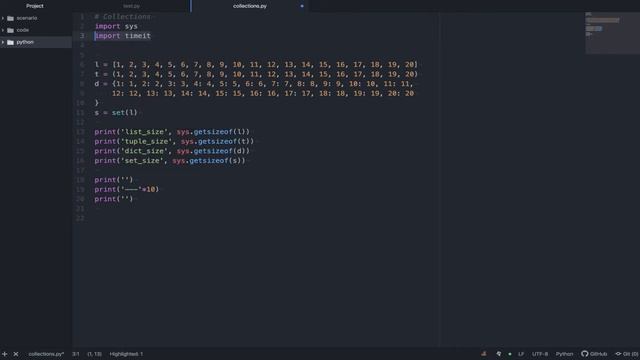Change the LF line ending setting
Screen dimensions: 640x360
(x=521, y=354)
